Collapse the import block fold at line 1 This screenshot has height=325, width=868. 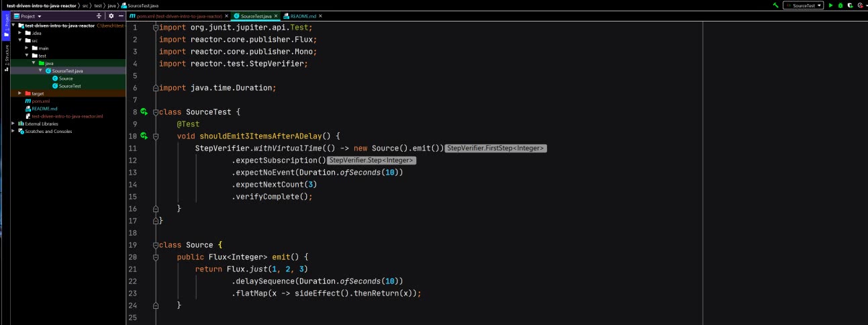[156, 28]
